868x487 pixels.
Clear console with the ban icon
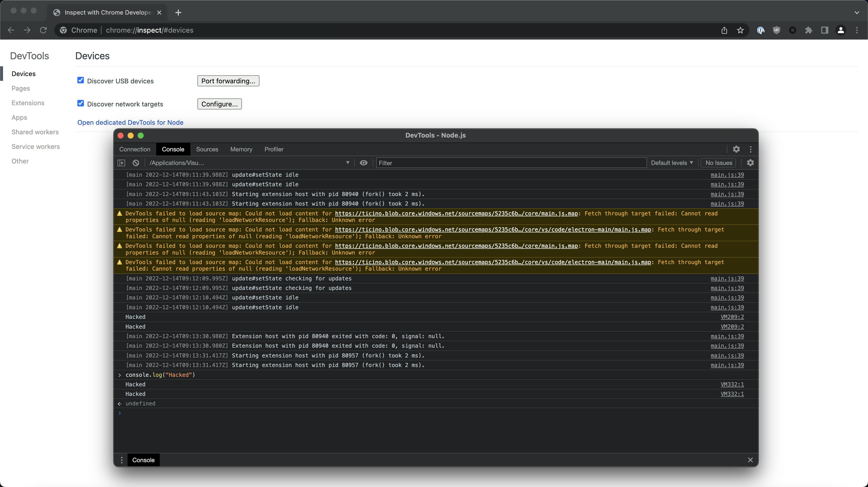coord(136,163)
